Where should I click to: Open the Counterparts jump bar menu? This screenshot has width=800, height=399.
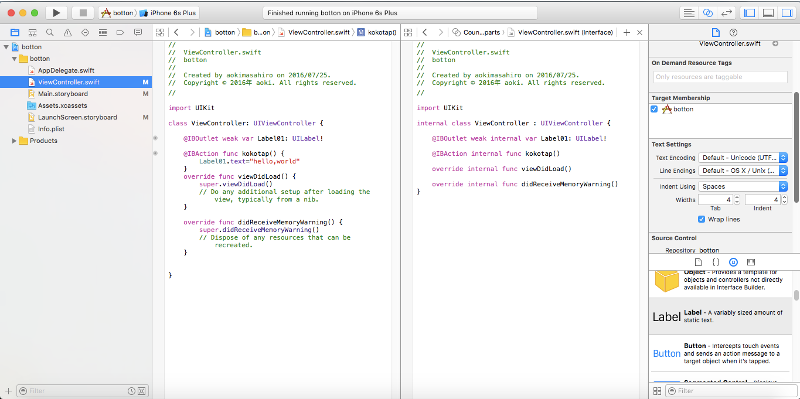coord(476,32)
